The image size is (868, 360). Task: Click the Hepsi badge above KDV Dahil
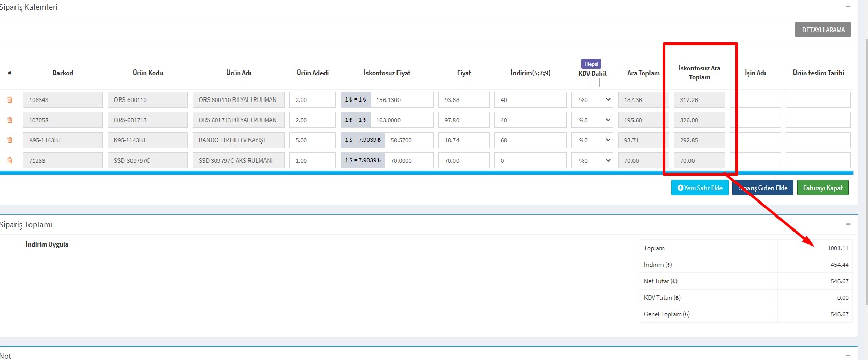pyautogui.click(x=592, y=64)
